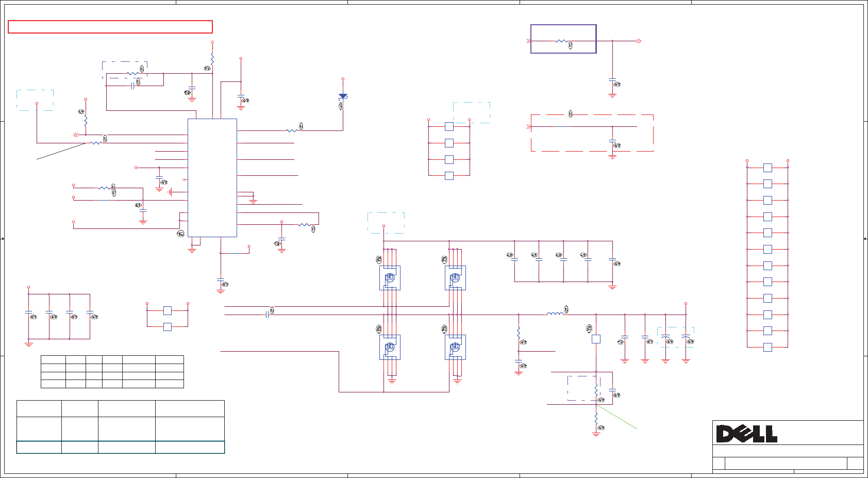Screen dimensions: 868x478
Task: Select the capacitor on the long horizontal boot line
Action: tap(267, 314)
